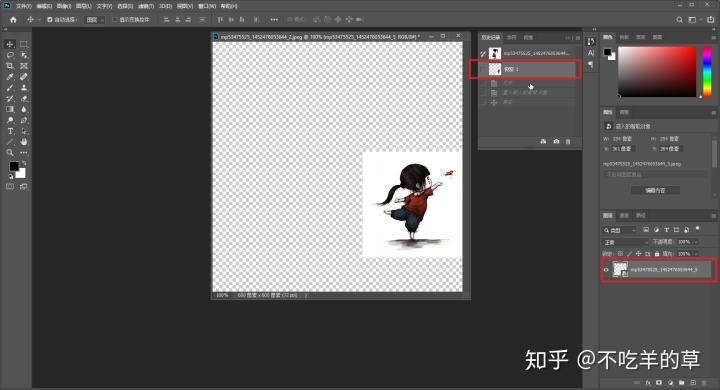Select the Pen tool
720x390 pixels.
coord(24,120)
